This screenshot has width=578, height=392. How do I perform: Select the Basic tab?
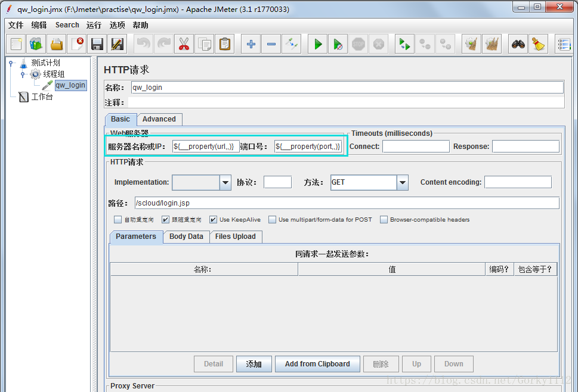tap(120, 119)
